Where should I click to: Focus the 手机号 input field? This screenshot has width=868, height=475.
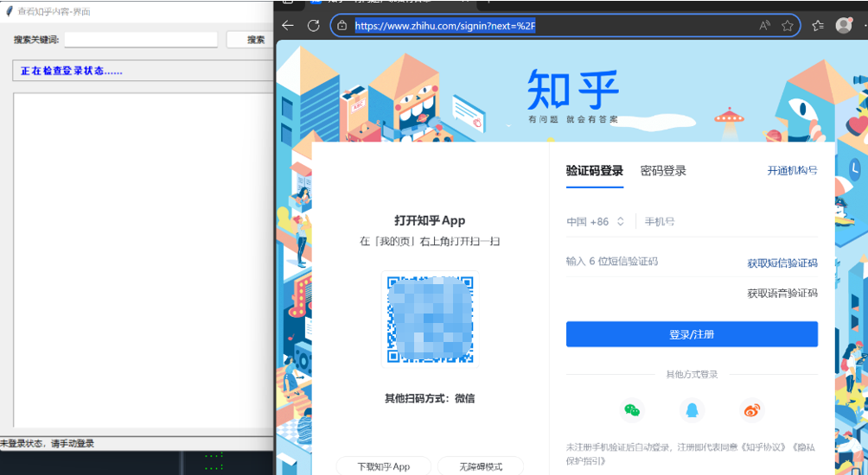(x=731, y=222)
